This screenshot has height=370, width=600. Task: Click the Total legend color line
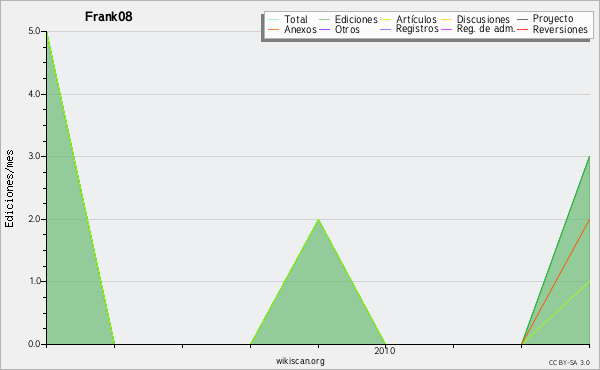273,20
